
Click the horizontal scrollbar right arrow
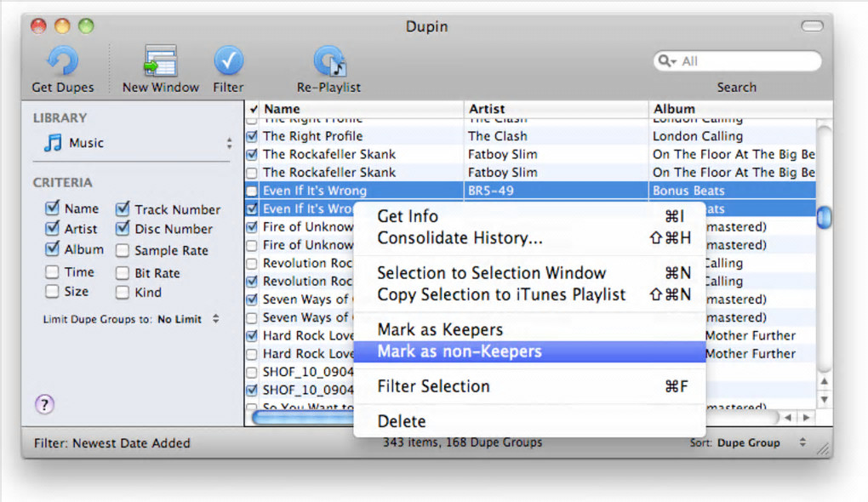click(806, 417)
